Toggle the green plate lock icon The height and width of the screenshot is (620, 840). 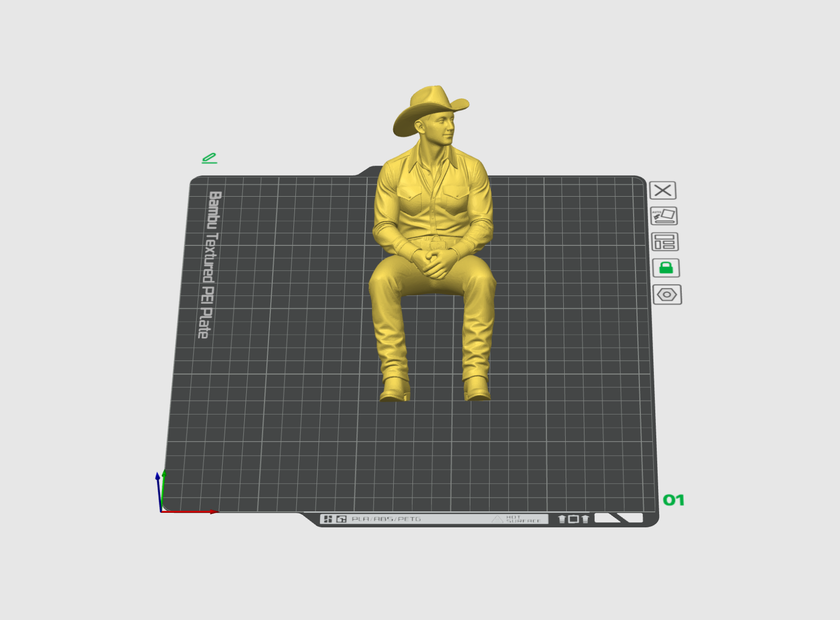tap(666, 268)
